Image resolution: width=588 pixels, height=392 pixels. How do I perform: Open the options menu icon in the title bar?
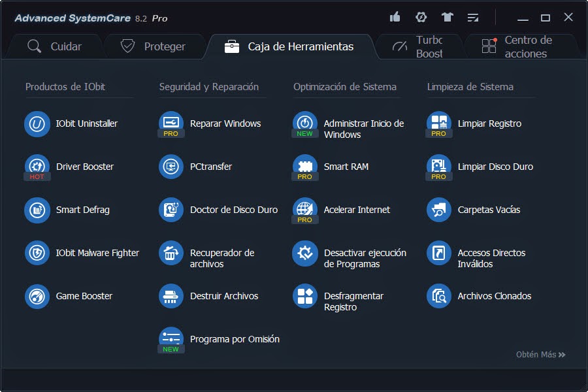pyautogui.click(x=473, y=18)
